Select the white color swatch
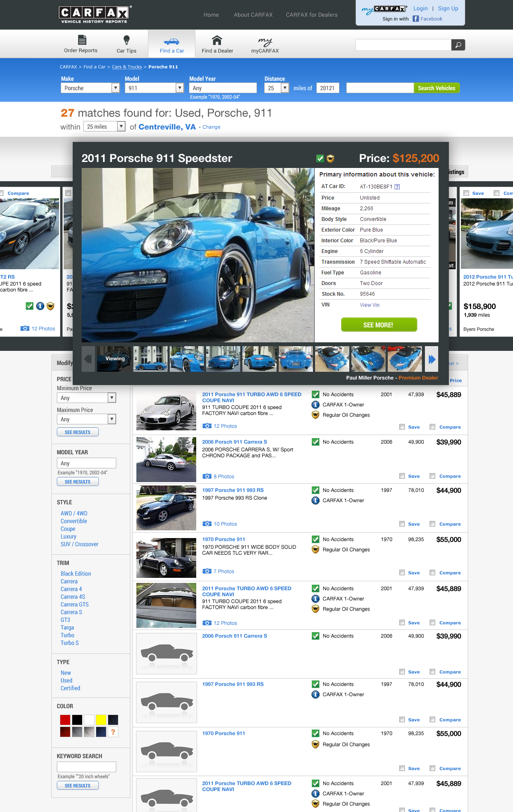 89,720
